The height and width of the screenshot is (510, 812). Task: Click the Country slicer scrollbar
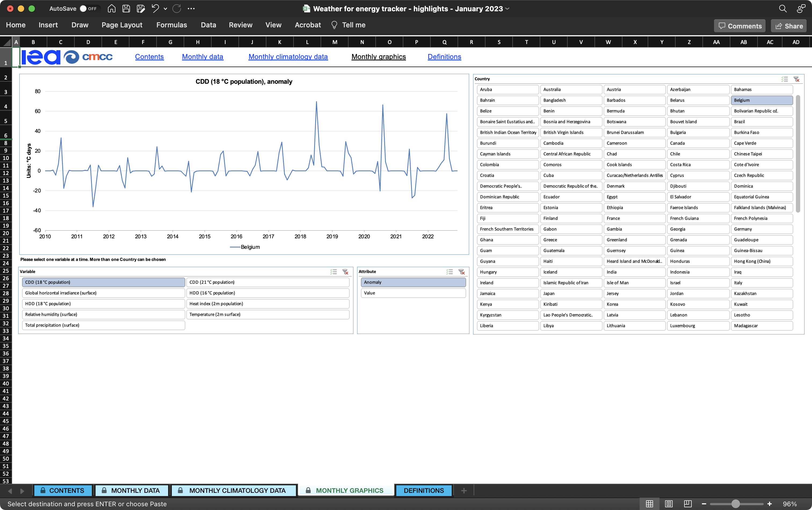[x=798, y=154]
